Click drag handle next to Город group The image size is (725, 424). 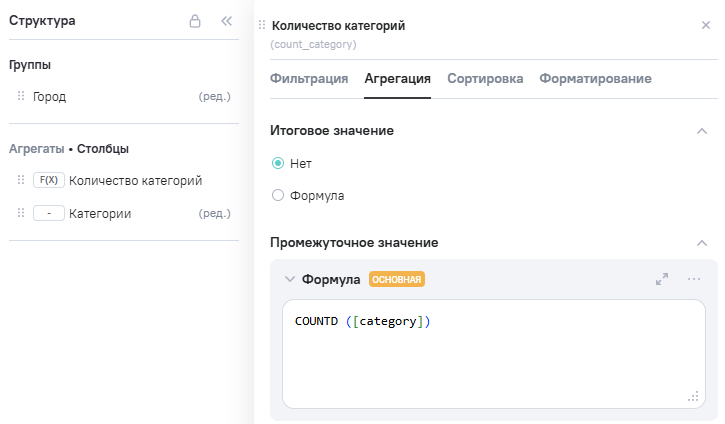(x=21, y=97)
